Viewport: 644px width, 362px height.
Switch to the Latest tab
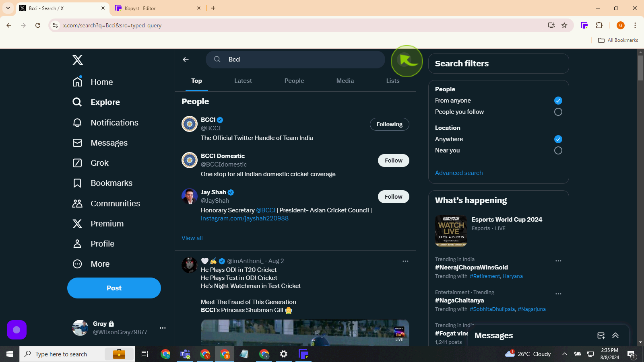(x=243, y=81)
